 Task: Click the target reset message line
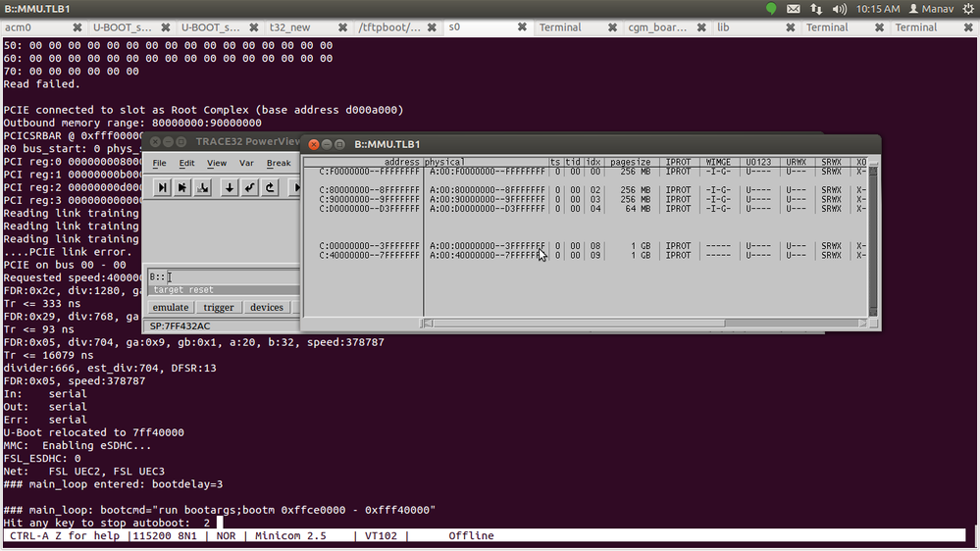tap(224, 290)
